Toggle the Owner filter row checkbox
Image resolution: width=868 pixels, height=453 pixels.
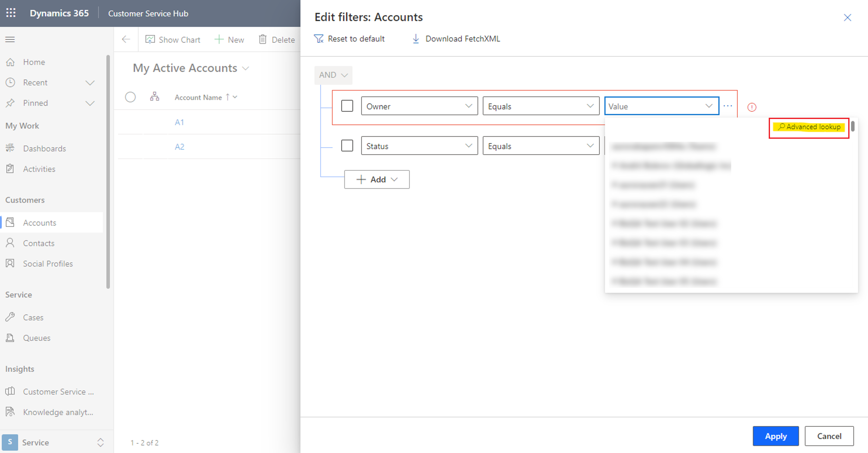tap(347, 106)
